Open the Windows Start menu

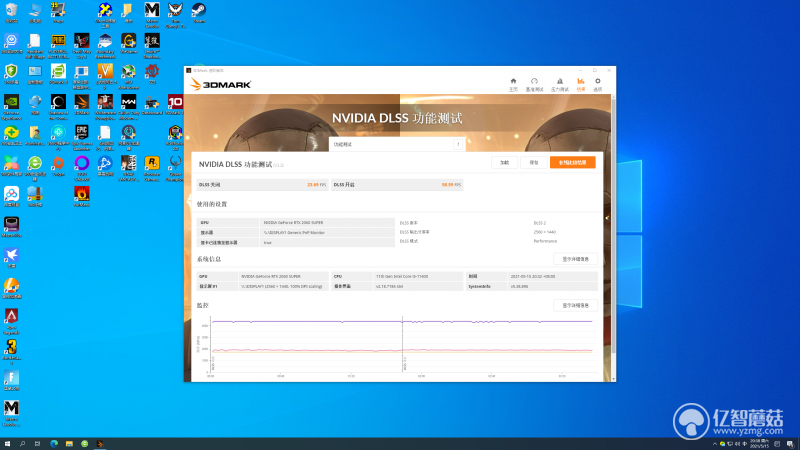click(x=7, y=444)
